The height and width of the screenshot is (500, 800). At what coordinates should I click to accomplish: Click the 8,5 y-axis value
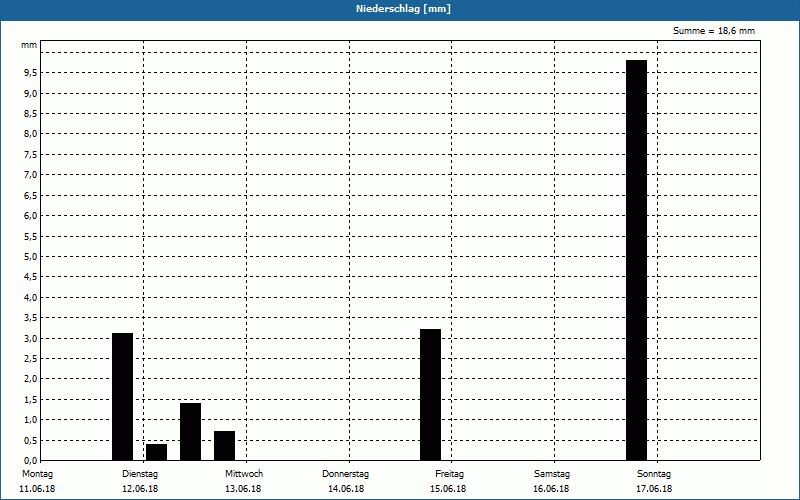click(30, 114)
